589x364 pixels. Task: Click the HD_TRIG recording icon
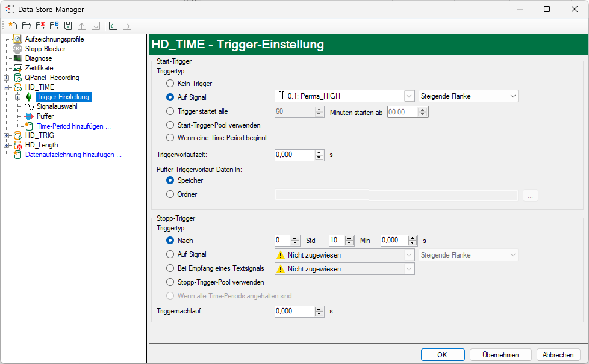click(x=17, y=135)
